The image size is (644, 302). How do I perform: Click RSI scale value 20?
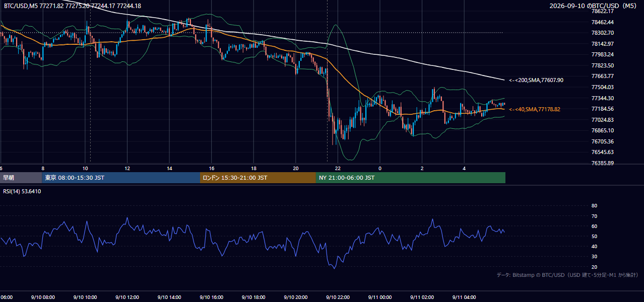pyautogui.click(x=594, y=267)
